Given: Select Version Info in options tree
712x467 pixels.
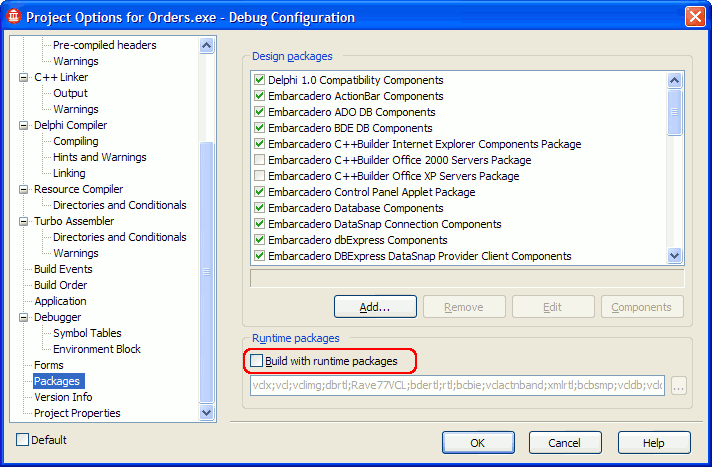Looking at the screenshot, I should click(x=63, y=397).
